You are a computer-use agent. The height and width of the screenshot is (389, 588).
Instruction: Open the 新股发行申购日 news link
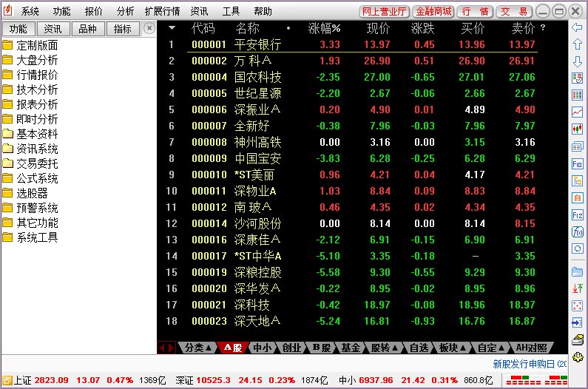click(530, 364)
